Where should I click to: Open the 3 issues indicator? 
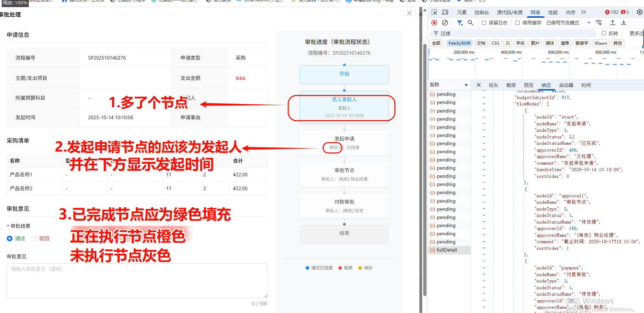[625, 12]
